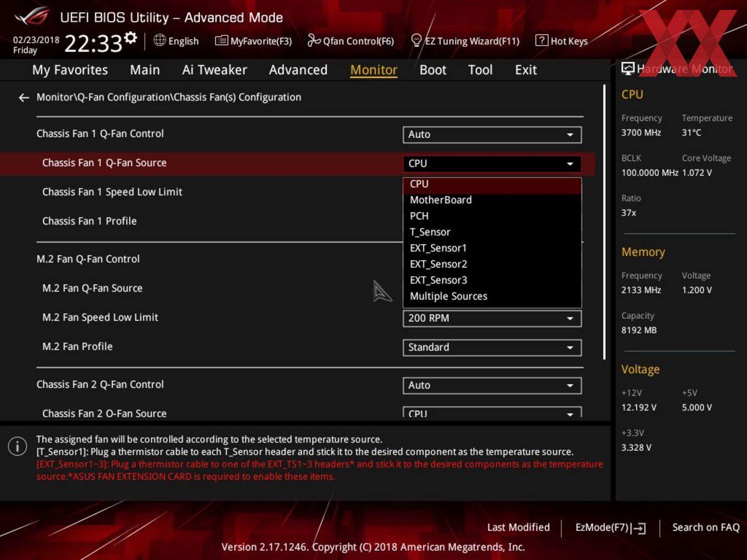Image resolution: width=747 pixels, height=560 pixels.
Task: Open the Chassis Fan 1 Q-Fan Control dropdown
Action: pos(492,135)
